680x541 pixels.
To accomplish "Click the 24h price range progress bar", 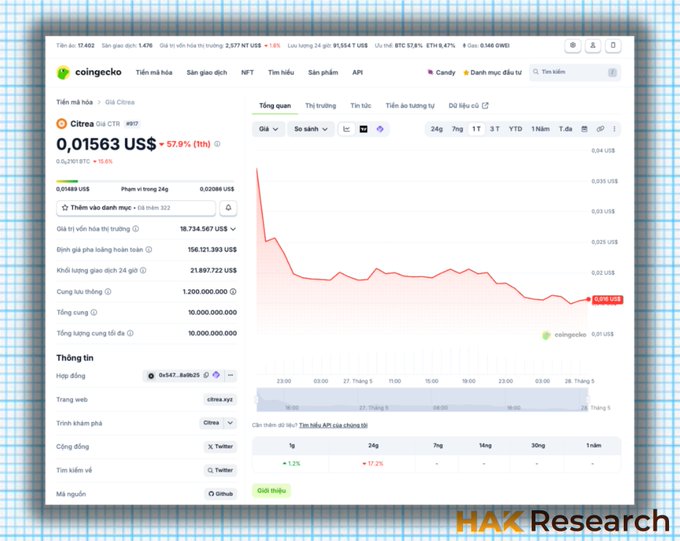I will pos(145,181).
